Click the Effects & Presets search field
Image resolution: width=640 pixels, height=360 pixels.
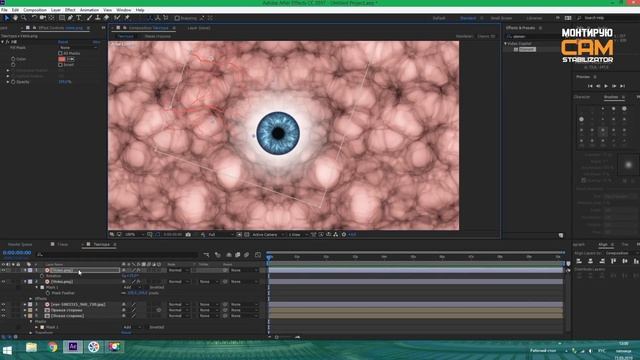click(x=532, y=36)
